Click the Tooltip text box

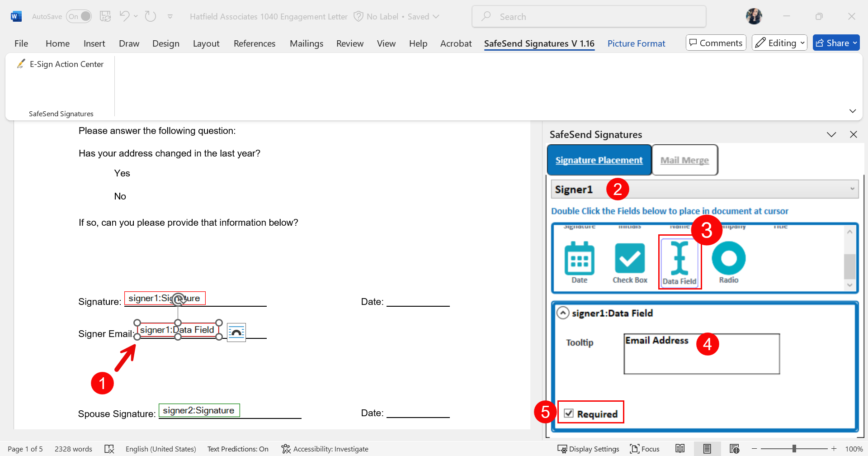pos(702,354)
